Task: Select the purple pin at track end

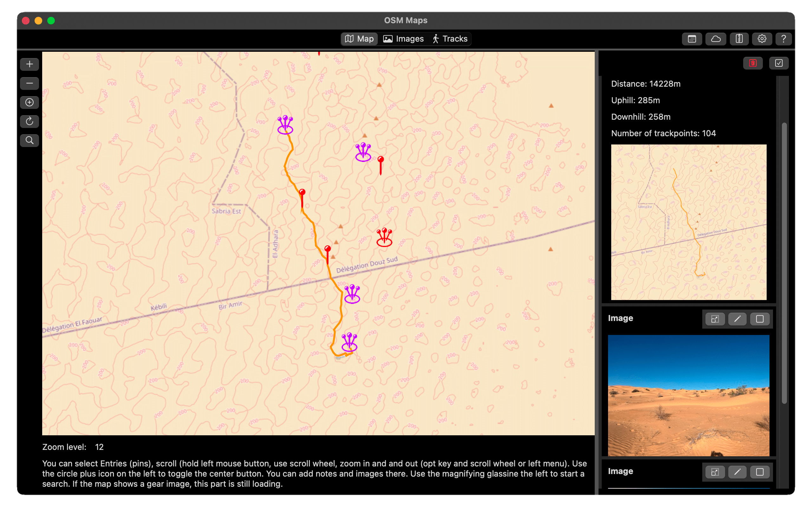Action: [349, 342]
